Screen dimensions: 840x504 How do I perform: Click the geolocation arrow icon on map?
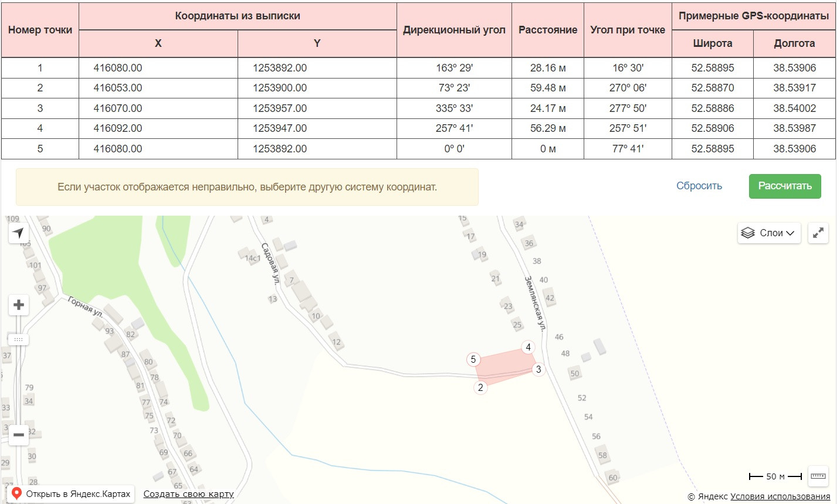point(18,233)
